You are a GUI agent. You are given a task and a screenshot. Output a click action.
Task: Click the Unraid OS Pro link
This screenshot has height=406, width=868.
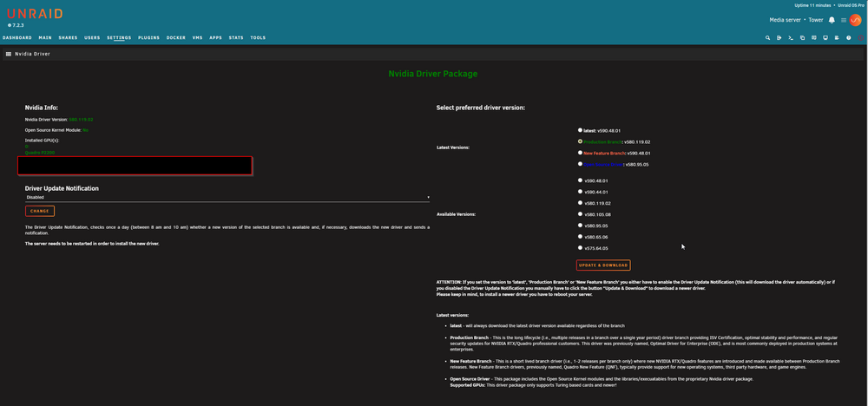coord(852,5)
